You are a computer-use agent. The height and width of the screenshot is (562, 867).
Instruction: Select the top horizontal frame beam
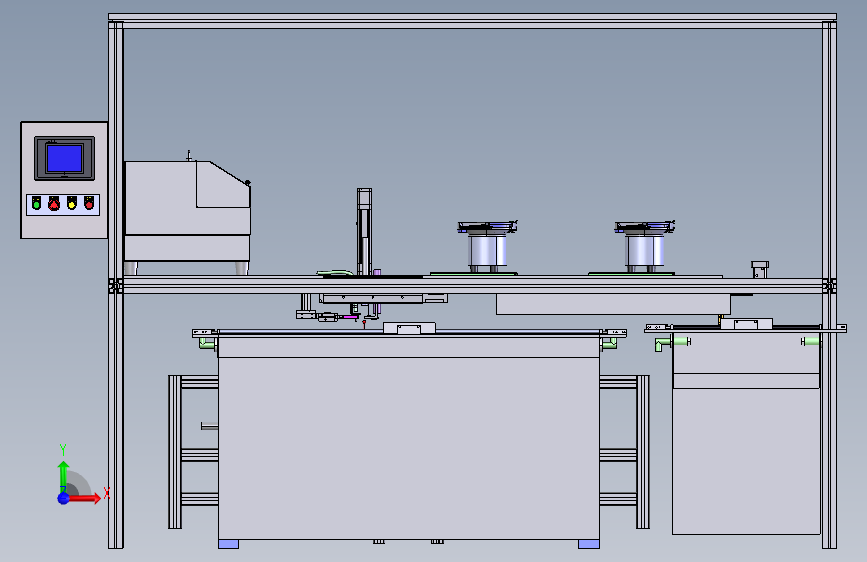472,21
